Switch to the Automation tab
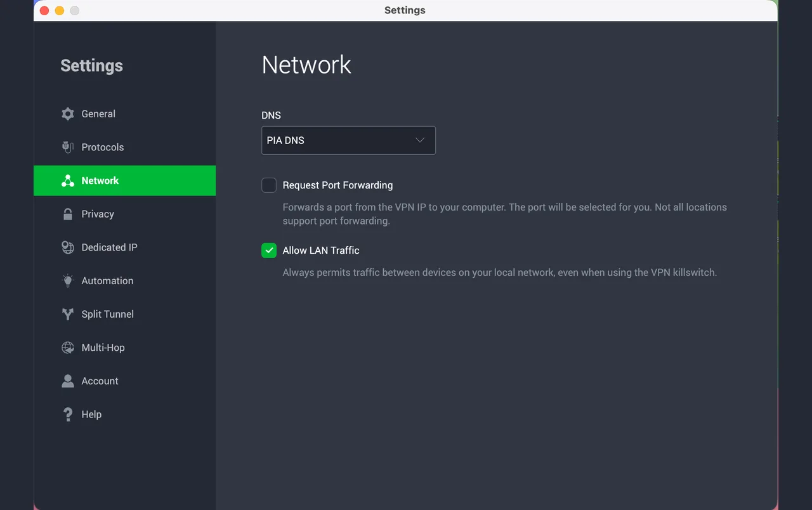 [124, 280]
